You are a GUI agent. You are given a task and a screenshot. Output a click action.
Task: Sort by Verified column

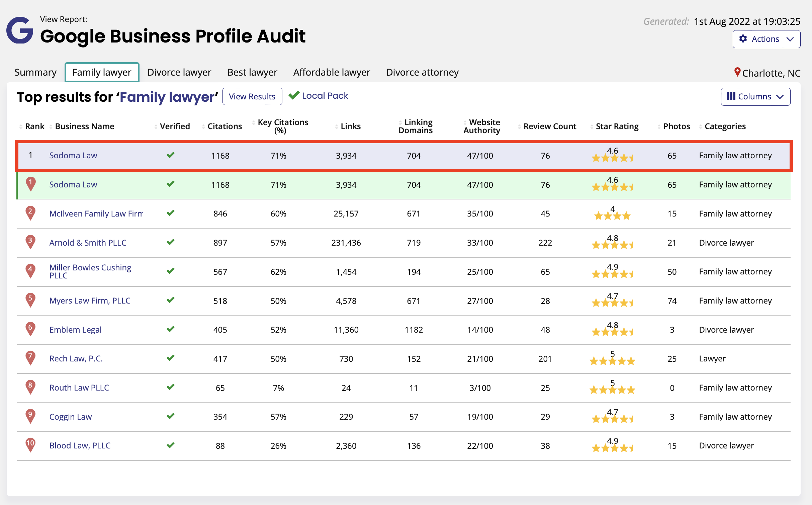[x=172, y=127]
